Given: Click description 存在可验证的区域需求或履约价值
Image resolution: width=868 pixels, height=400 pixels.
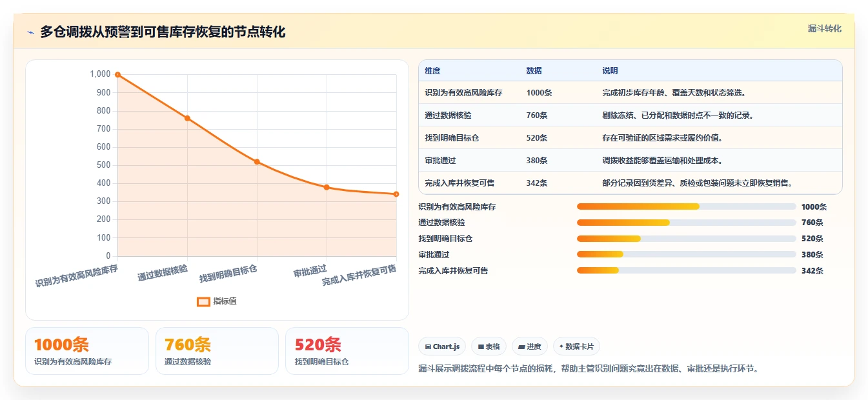Looking at the screenshot, I should pos(663,138).
